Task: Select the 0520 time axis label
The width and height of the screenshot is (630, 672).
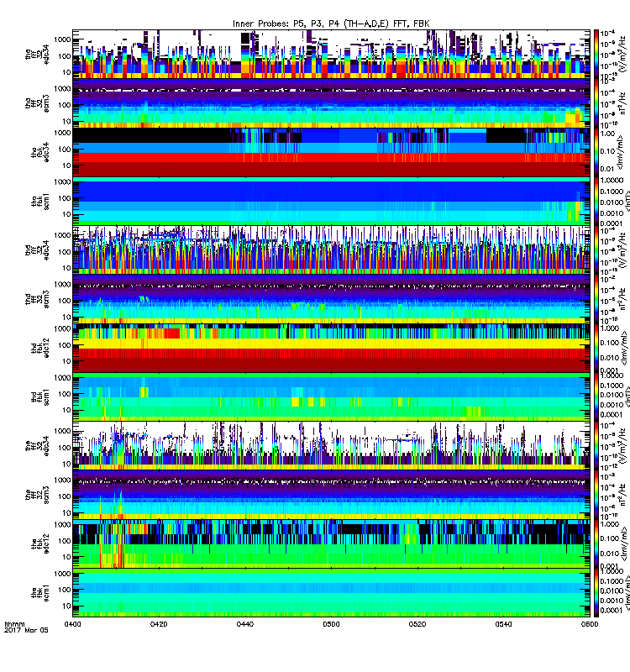Action: tap(417, 624)
